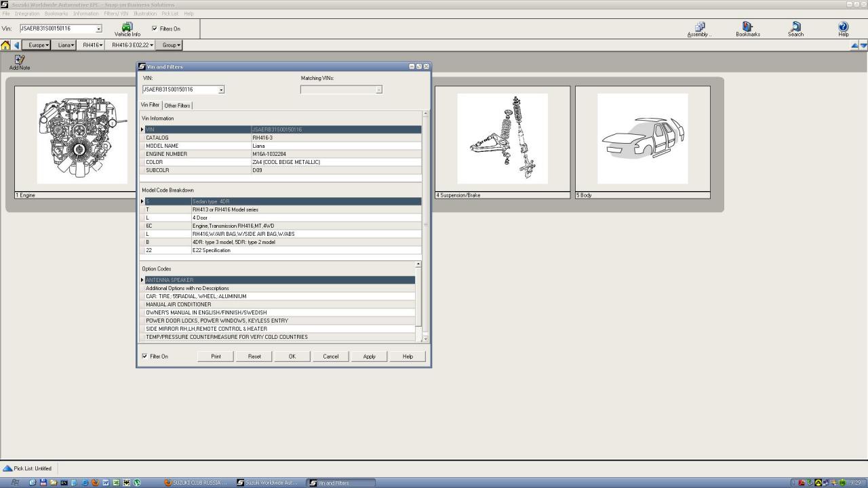Expand the Europe region dropdown
Image resolution: width=868 pixels, height=488 pixels.
(x=38, y=45)
